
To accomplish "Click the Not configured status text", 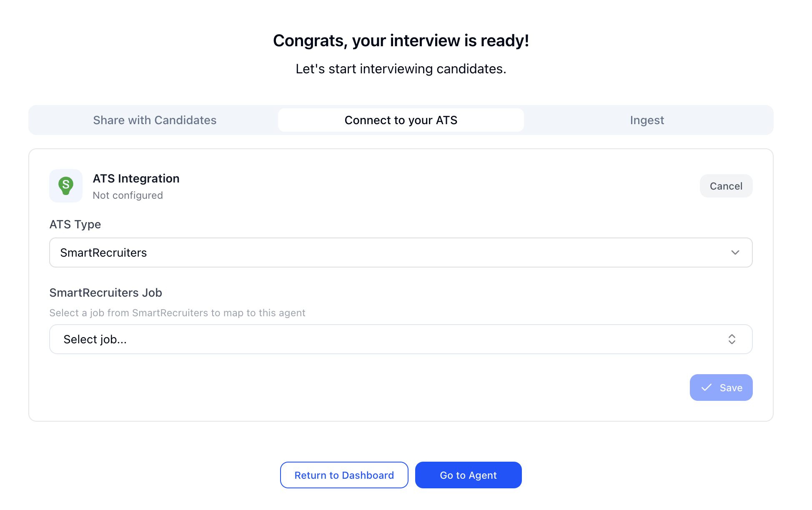I will click(128, 195).
